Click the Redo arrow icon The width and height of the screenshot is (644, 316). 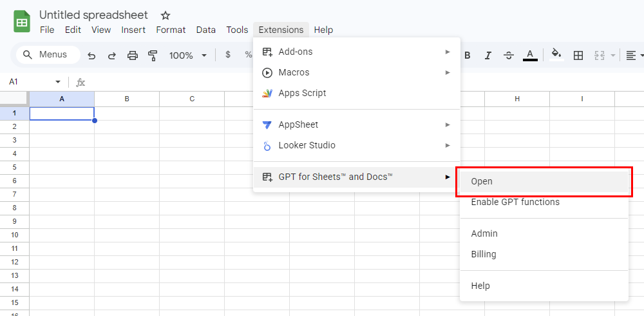point(111,55)
